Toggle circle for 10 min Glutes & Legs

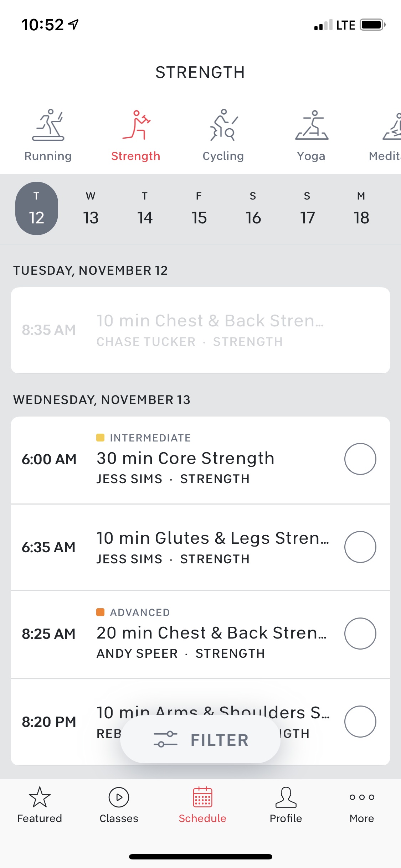(x=360, y=547)
